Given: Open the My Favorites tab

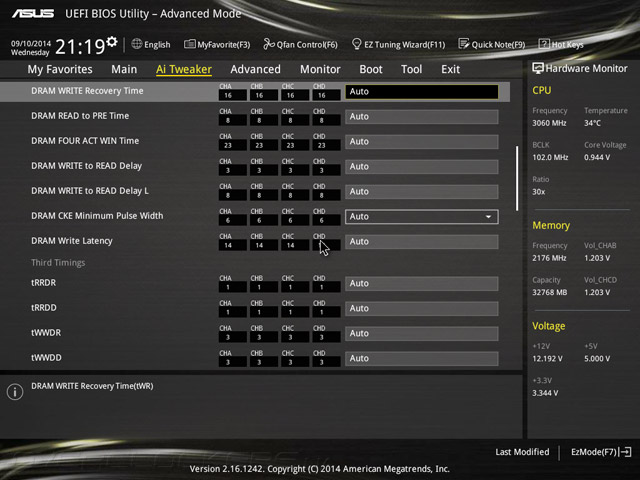Looking at the screenshot, I should pyautogui.click(x=60, y=69).
